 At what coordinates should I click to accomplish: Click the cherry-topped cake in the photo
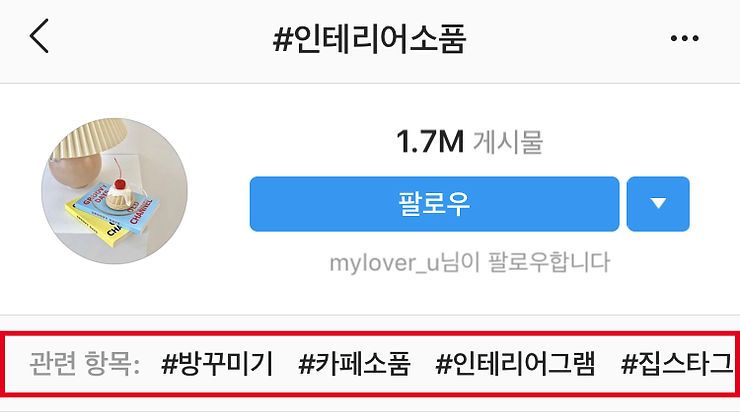[120, 193]
